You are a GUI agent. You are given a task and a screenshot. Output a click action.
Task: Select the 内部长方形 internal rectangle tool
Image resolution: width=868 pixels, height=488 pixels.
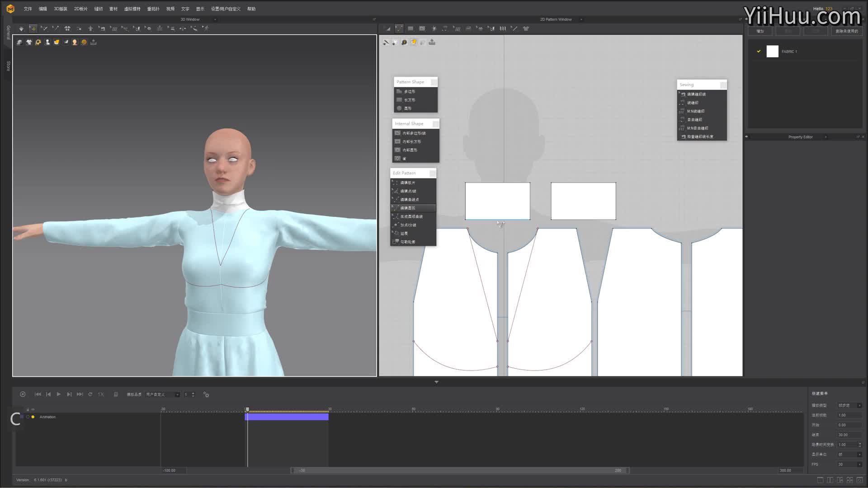411,141
